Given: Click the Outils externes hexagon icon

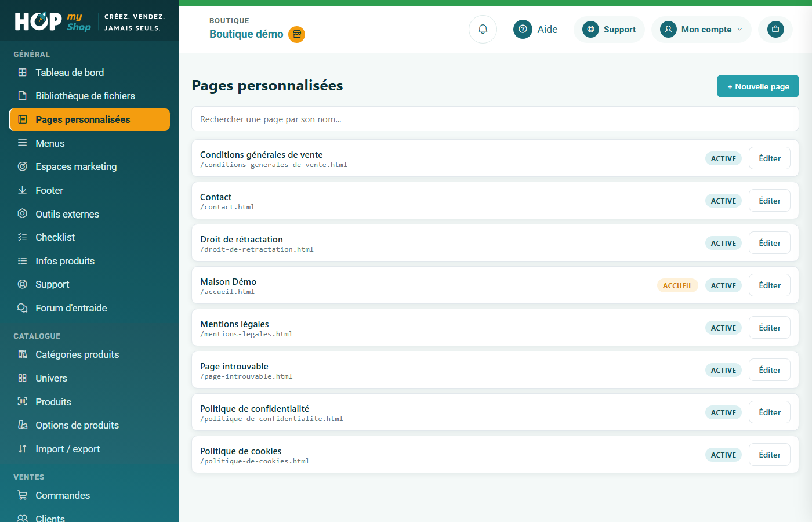Looking at the screenshot, I should click(23, 213).
